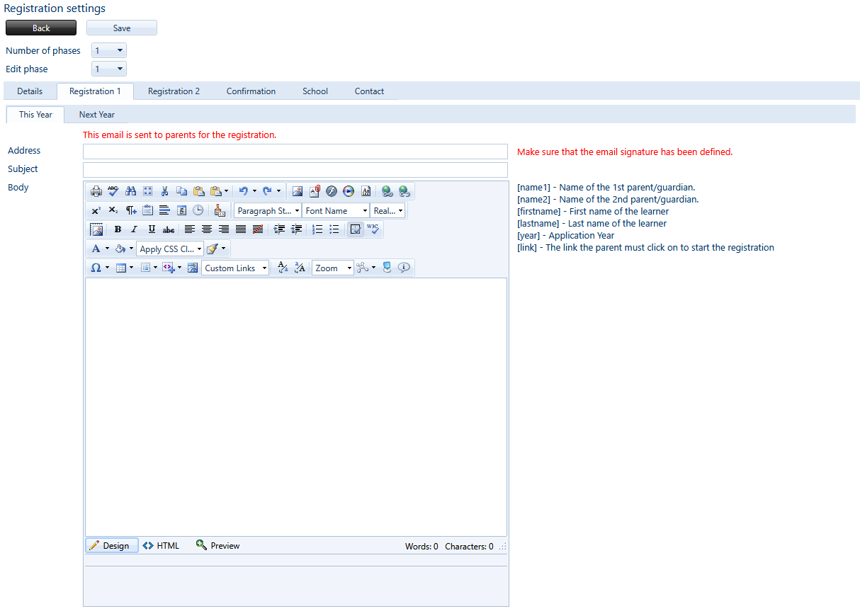Open the Number of phases dropdown
860x616 pixels.
coord(109,50)
